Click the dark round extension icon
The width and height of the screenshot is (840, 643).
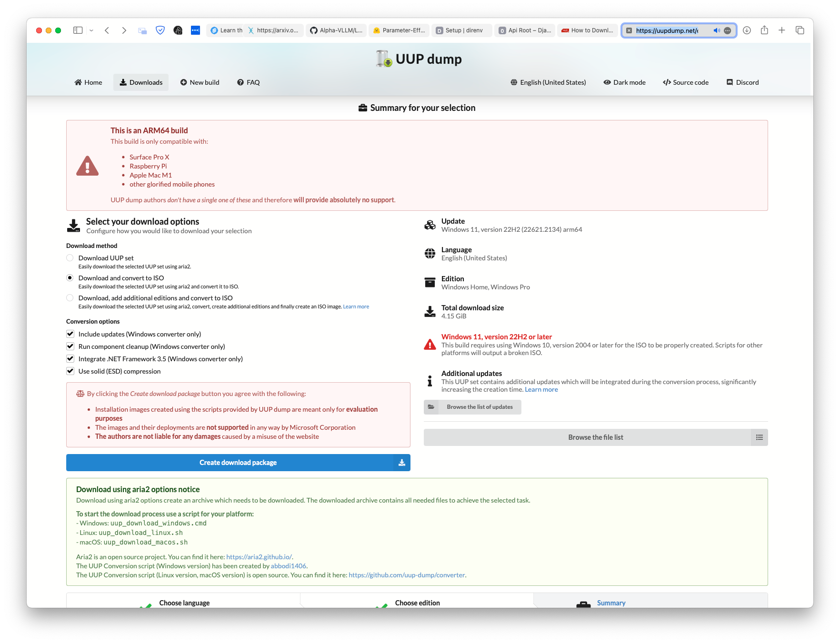coord(178,30)
